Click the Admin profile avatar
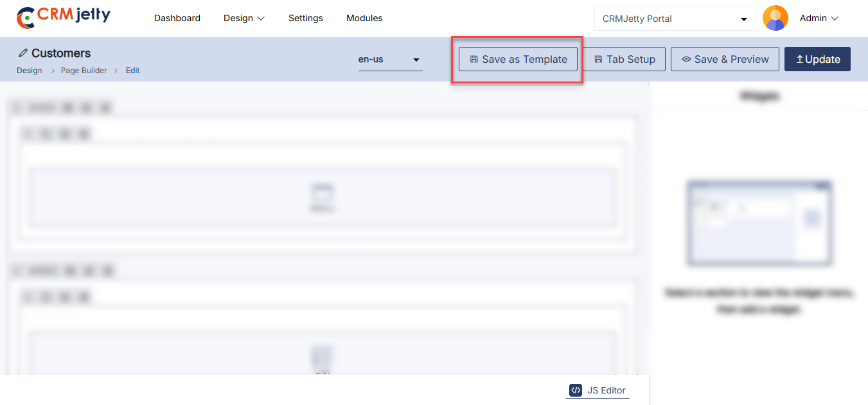 click(775, 19)
